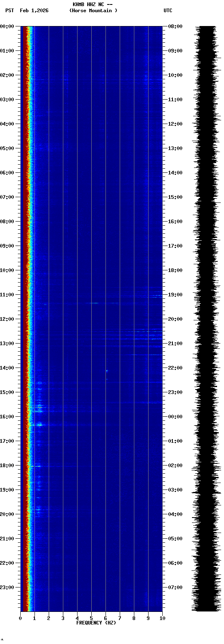Click frequency axis tick label 8
The width and height of the screenshot is (224, 644).
[x=134, y=618]
